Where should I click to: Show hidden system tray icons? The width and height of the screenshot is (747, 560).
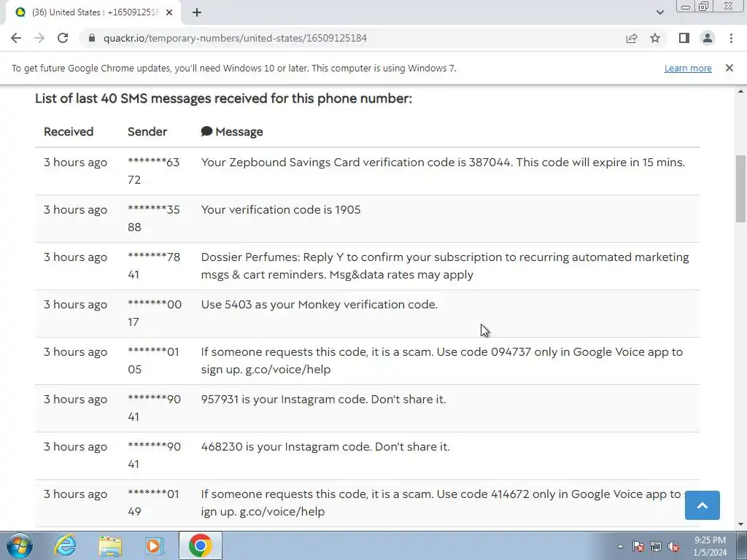[620, 546]
